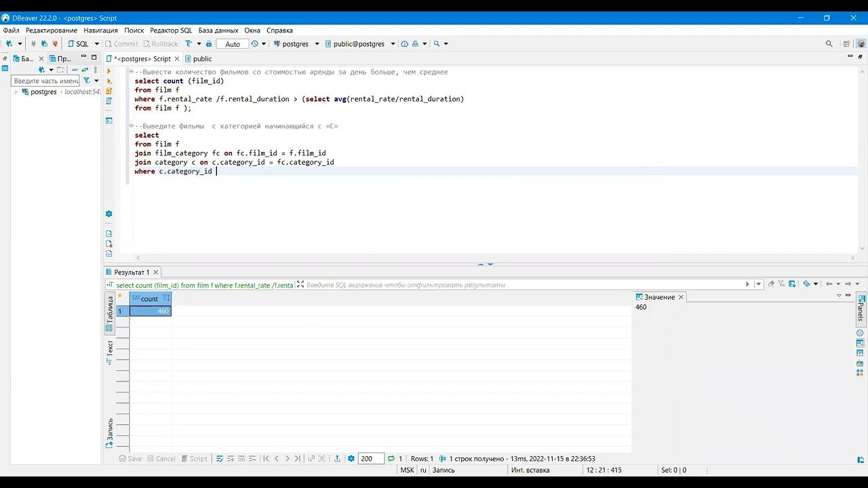This screenshot has height=488, width=868.
Task: Click the new connection plug icon
Action: point(9,44)
